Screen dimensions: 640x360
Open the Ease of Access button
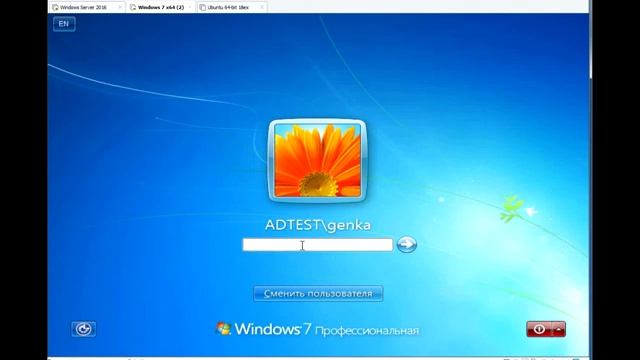[x=84, y=329]
